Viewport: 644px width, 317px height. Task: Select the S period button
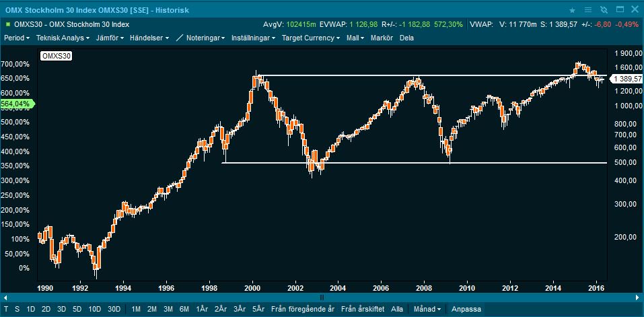17,309
